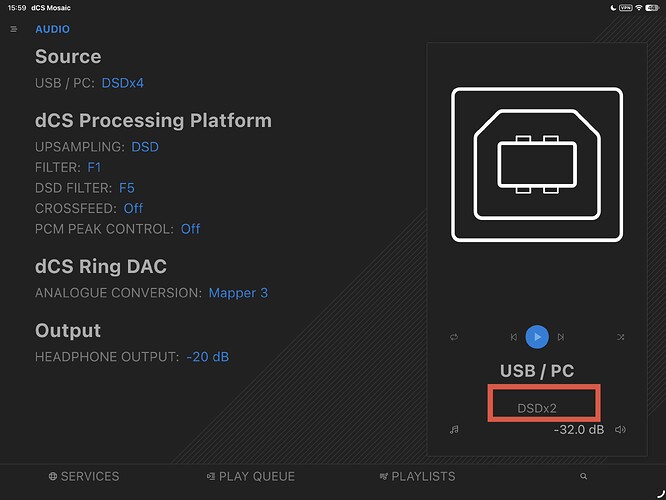Click the dCS Ring DAC heading
This screenshot has height=500, width=666.
point(101,267)
